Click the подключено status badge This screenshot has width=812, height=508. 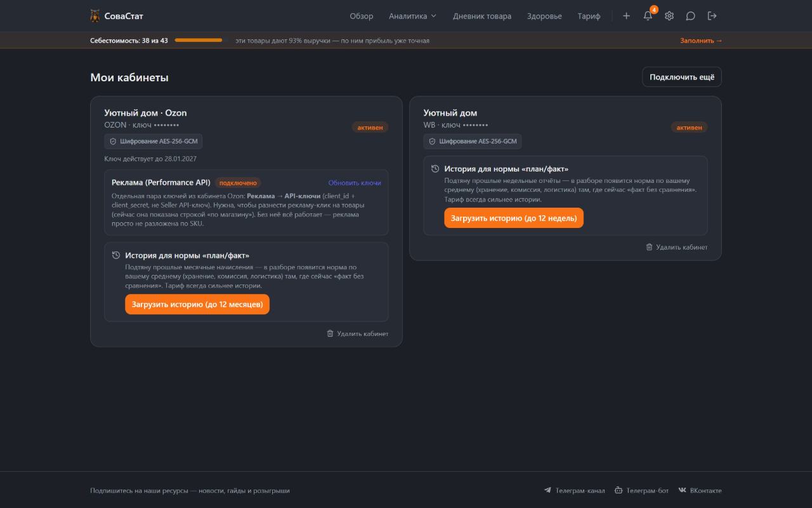[238, 183]
